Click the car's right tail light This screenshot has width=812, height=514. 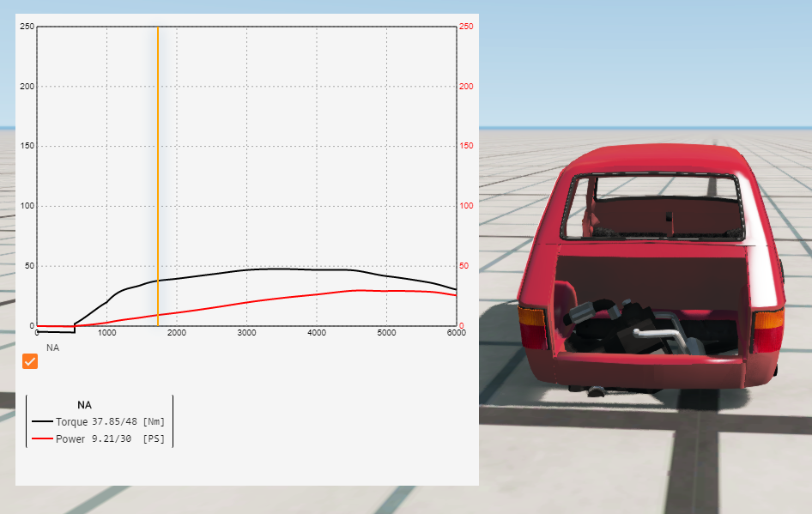click(x=767, y=330)
